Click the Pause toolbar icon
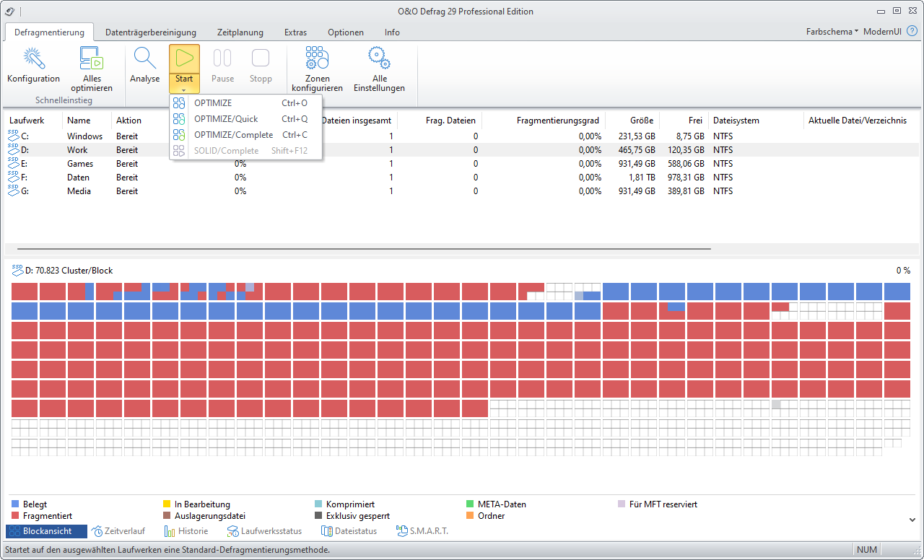Viewport: 924px width, 560px height. [x=222, y=58]
